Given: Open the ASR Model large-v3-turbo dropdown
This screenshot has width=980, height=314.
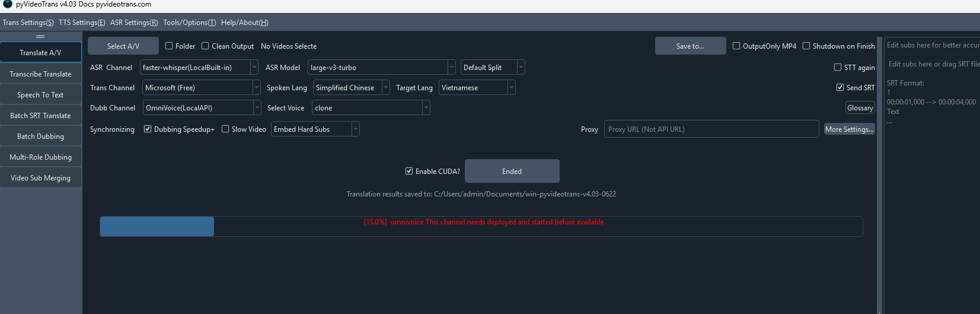Looking at the screenshot, I should click(382, 68).
